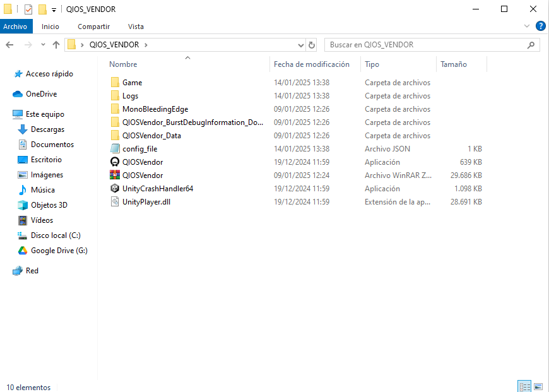549x392 pixels.
Task: Select the '19/12/2024 11:59' date for UnityPlayer.dll
Action: tap(302, 202)
